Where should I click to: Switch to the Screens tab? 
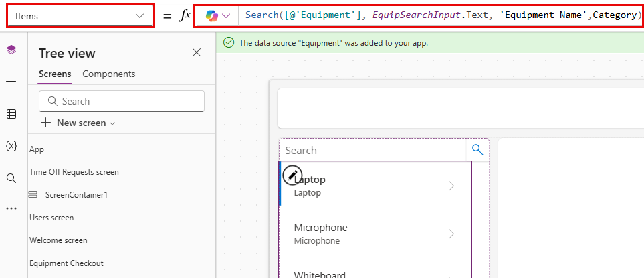[x=55, y=74]
